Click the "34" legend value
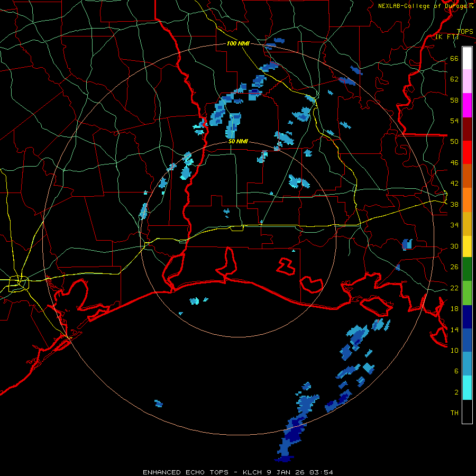This screenshot has width=476, height=476. [x=454, y=225]
